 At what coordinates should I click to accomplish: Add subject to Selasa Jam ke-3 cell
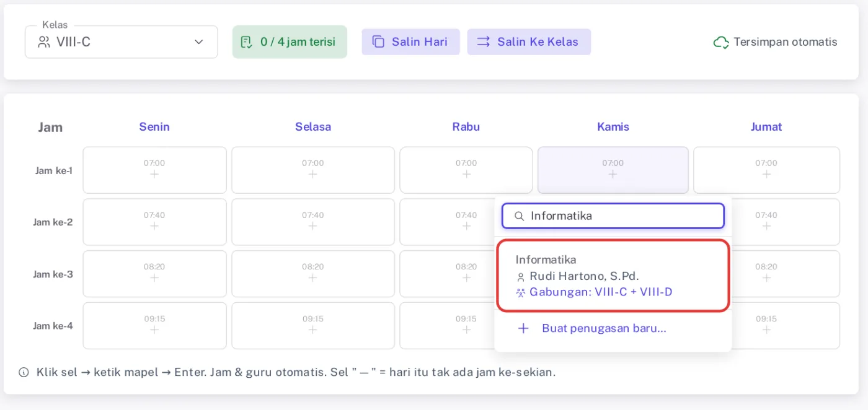313,274
